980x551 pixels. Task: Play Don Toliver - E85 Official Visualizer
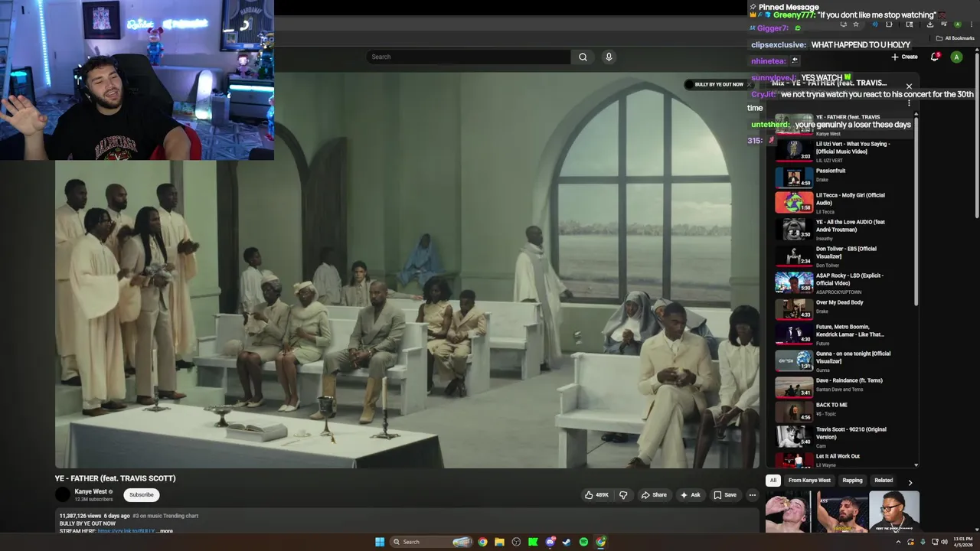coord(841,256)
